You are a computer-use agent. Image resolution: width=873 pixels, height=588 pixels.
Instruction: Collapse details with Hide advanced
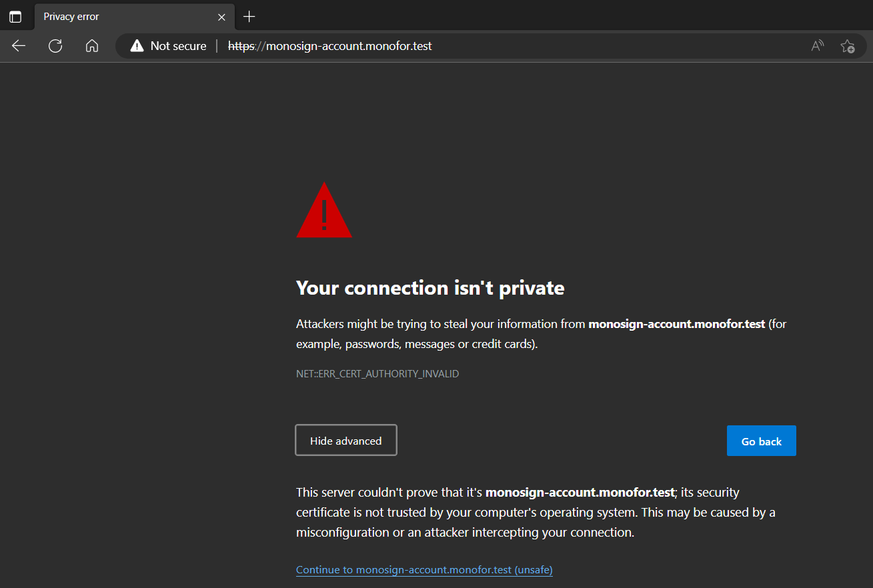click(x=346, y=441)
